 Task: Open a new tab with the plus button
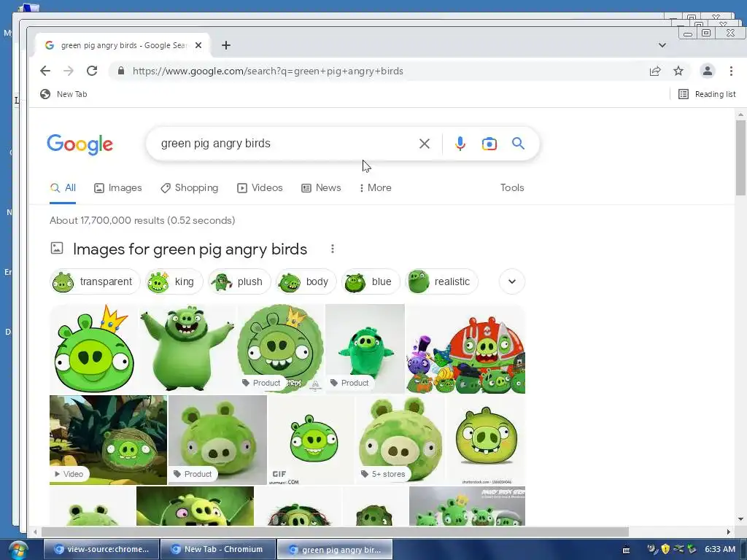tap(226, 45)
